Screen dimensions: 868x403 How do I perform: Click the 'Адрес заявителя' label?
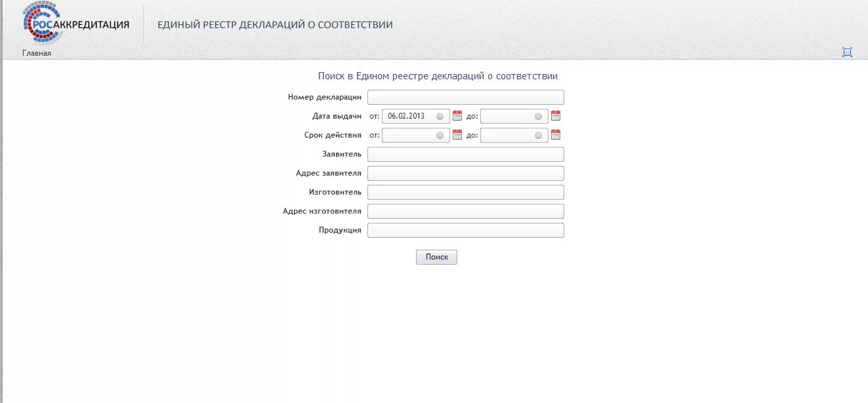[329, 173]
